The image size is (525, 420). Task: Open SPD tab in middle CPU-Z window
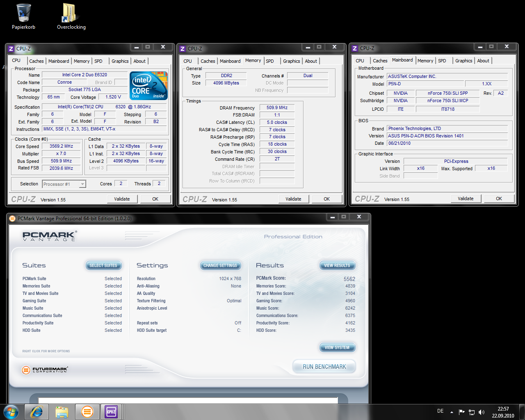pyautogui.click(x=269, y=61)
